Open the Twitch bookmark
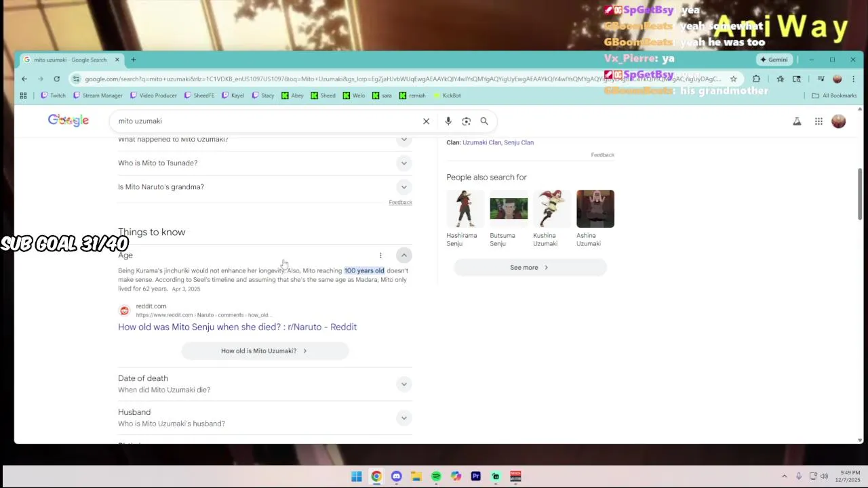This screenshot has height=488, width=868. click(x=53, y=96)
